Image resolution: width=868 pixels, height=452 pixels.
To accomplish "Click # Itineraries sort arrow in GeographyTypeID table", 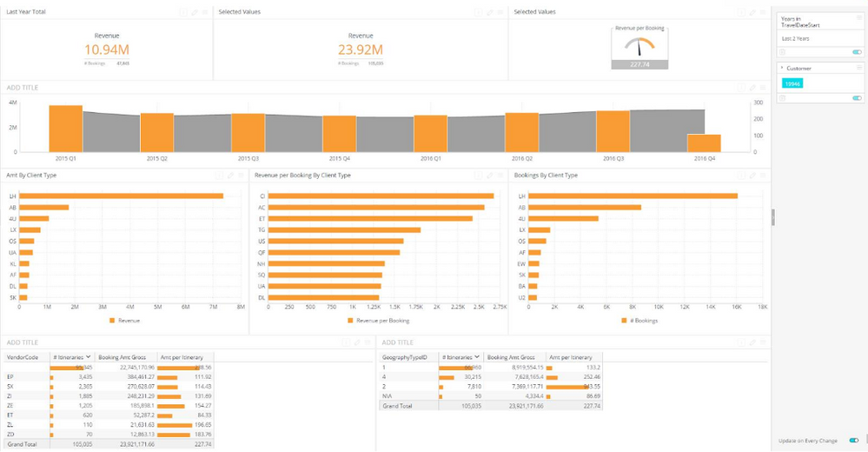I will pyautogui.click(x=477, y=357).
